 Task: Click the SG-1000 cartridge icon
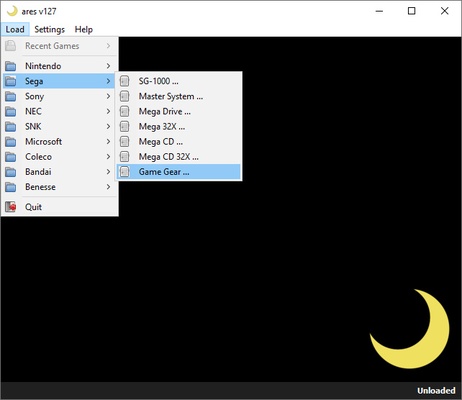124,81
